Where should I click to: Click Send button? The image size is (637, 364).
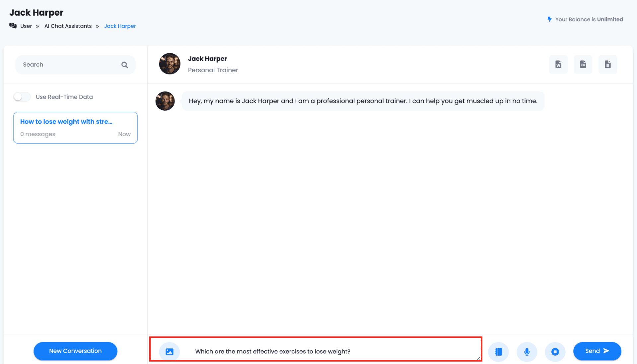pos(597,351)
